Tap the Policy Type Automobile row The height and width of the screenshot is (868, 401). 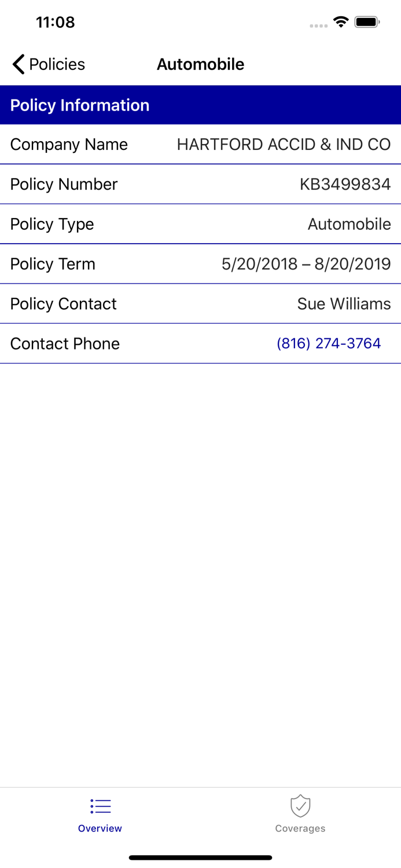tap(200, 224)
